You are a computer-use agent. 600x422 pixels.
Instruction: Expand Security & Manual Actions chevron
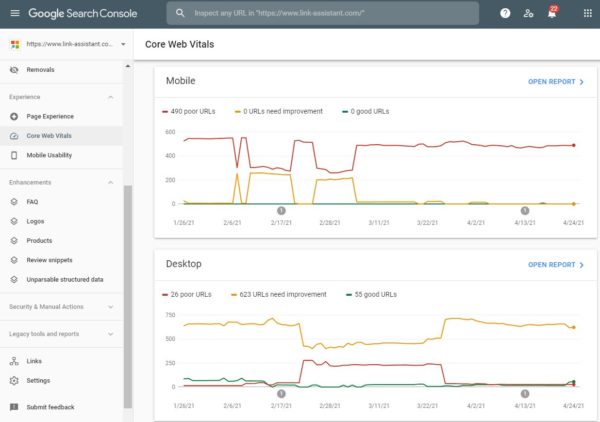tap(111, 307)
